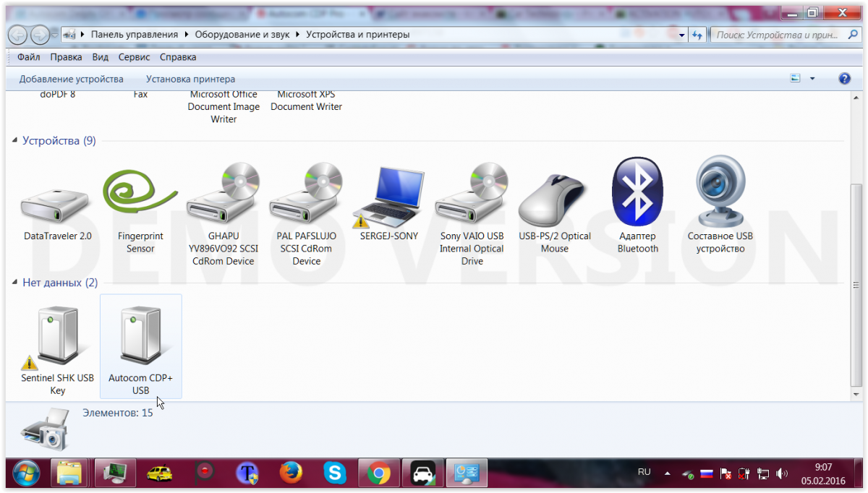Select the SERGEJ-SONY laptop icon
868x493 pixels.
click(388, 197)
